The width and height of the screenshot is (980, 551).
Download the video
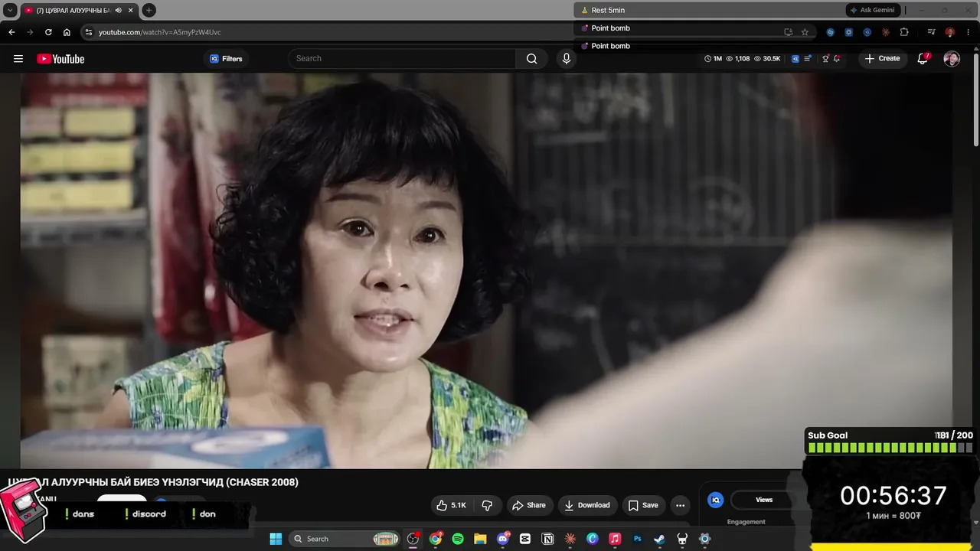click(x=587, y=505)
